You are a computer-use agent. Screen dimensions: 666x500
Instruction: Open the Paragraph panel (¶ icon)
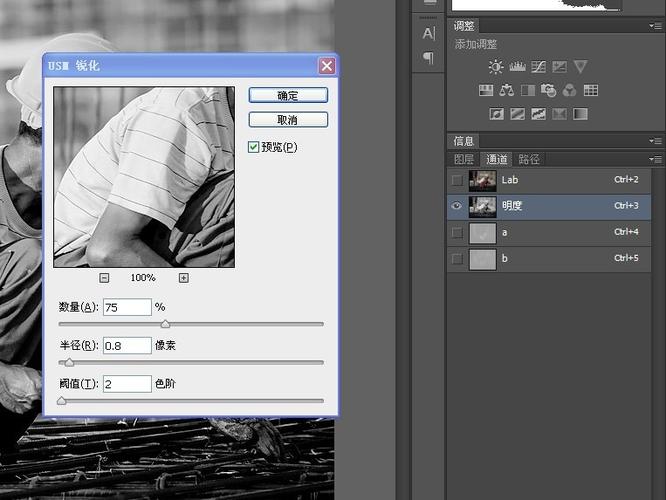click(429, 58)
